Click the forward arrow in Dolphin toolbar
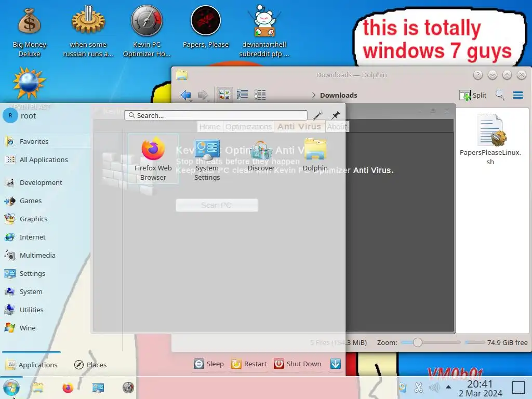 coord(203,95)
